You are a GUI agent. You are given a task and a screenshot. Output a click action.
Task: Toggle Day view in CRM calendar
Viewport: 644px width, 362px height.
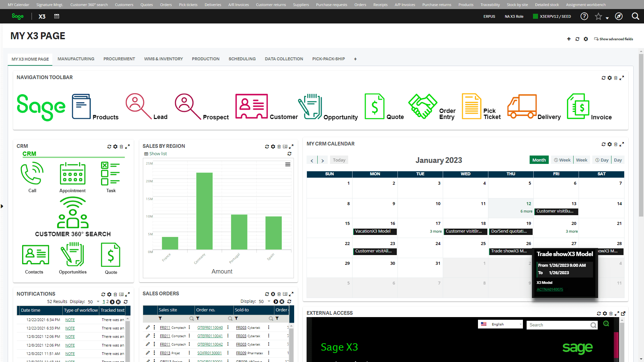pos(618,160)
